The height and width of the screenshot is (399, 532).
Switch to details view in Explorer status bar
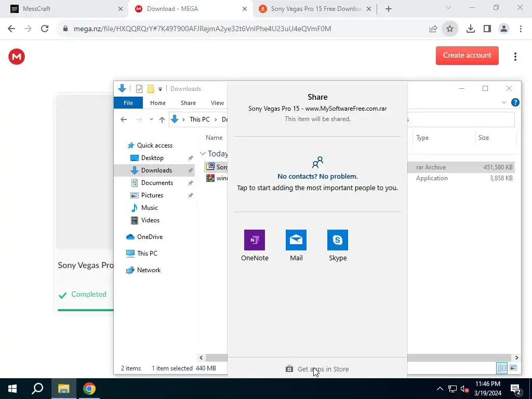(x=502, y=368)
